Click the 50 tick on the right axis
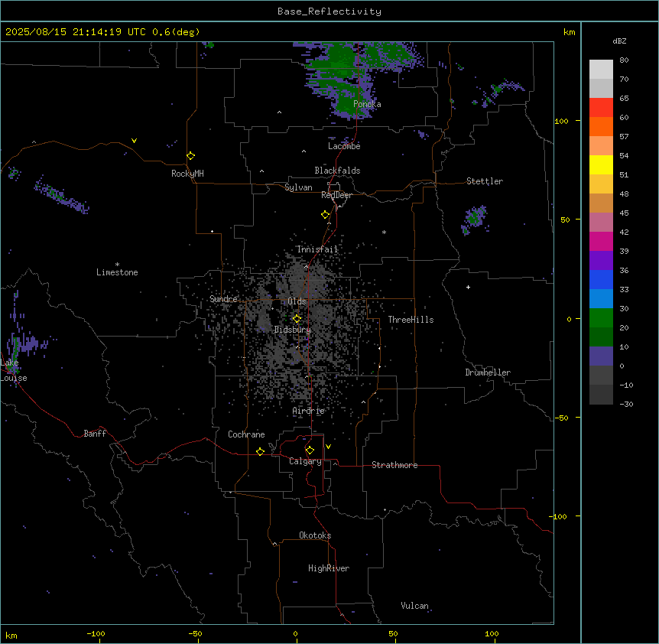 [x=565, y=220]
